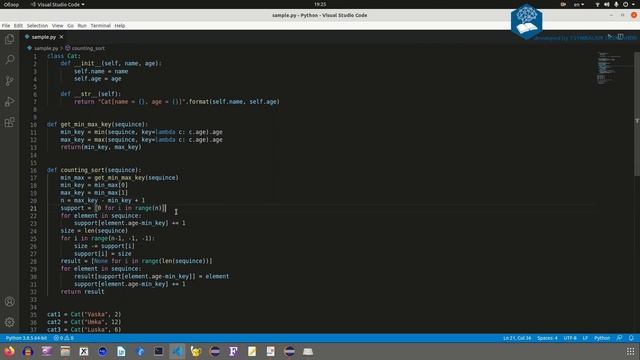
Task: Click 'def get_min_max_key(sequence):' line
Action: click(x=97, y=124)
